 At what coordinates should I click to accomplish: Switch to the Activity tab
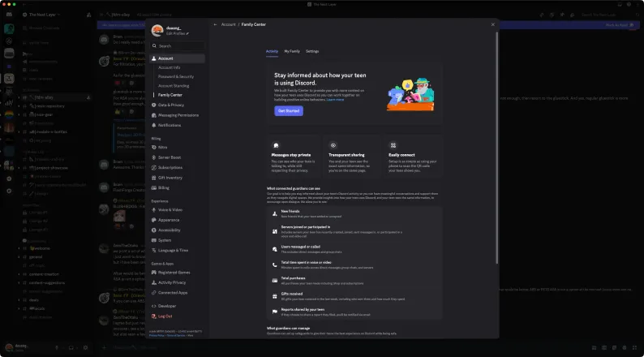pyautogui.click(x=272, y=51)
